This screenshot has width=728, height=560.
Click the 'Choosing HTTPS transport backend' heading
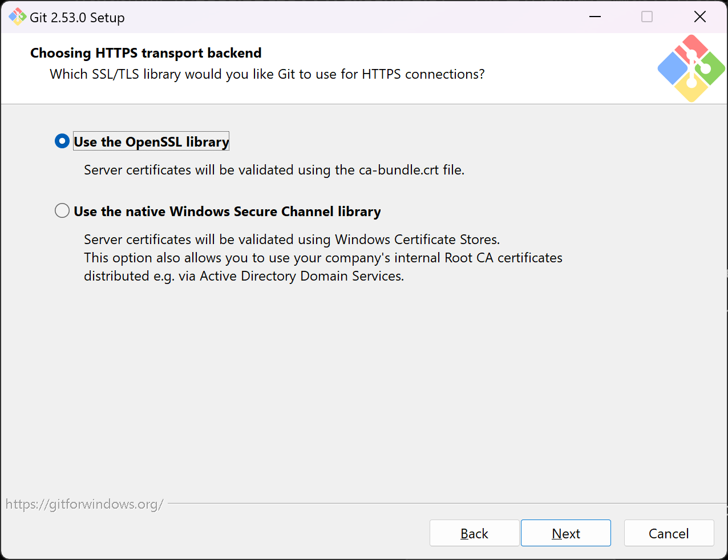145,53
